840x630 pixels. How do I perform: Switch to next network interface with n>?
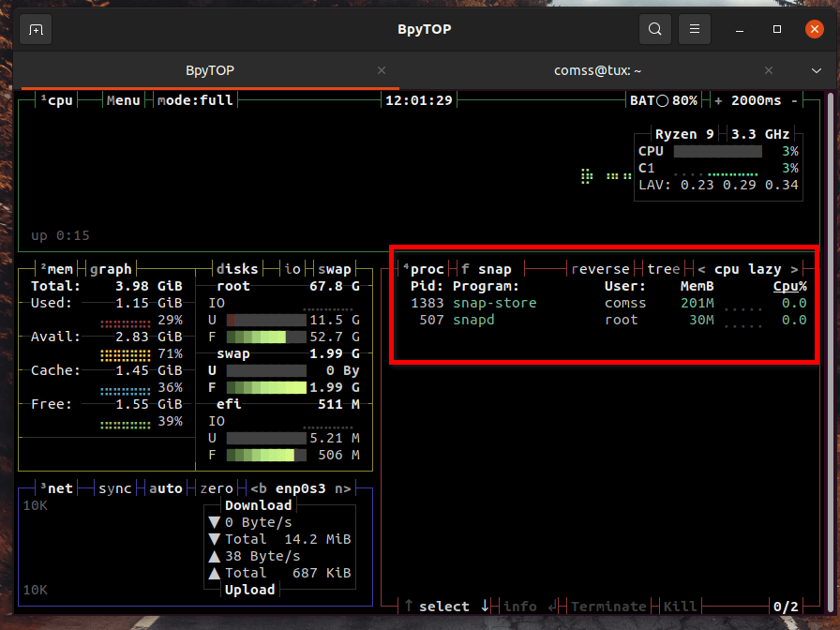click(343, 488)
